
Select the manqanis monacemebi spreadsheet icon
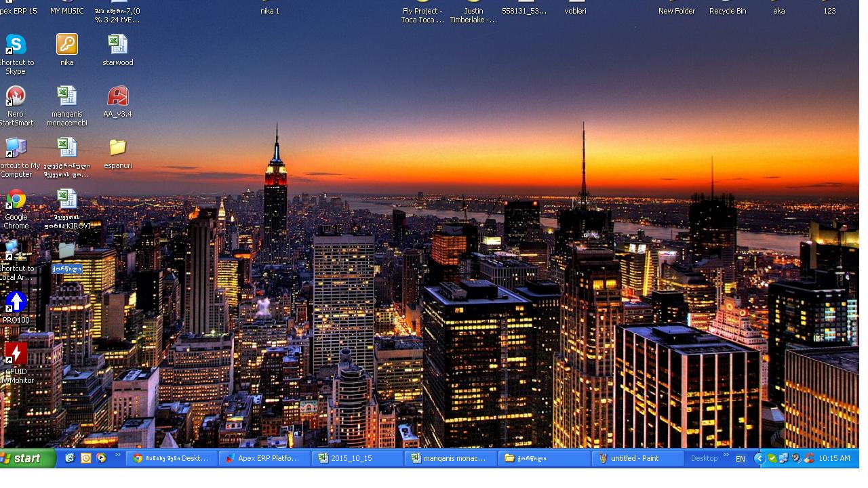[x=66, y=96]
